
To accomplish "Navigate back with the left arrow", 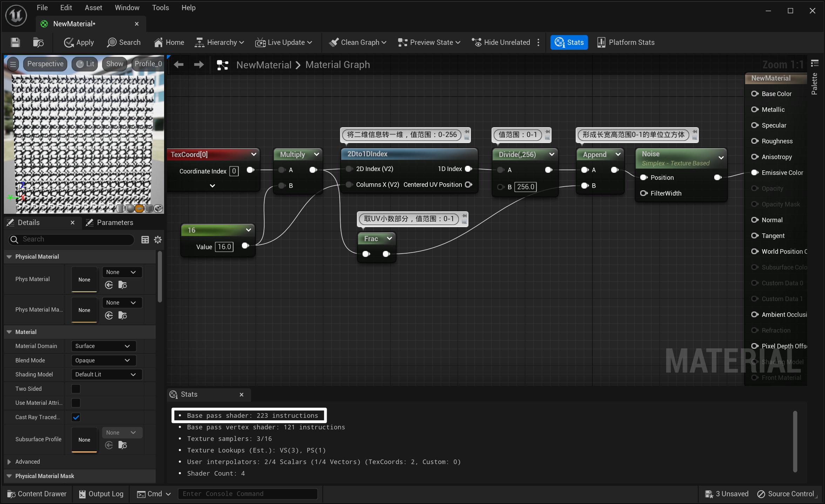I will coord(179,64).
